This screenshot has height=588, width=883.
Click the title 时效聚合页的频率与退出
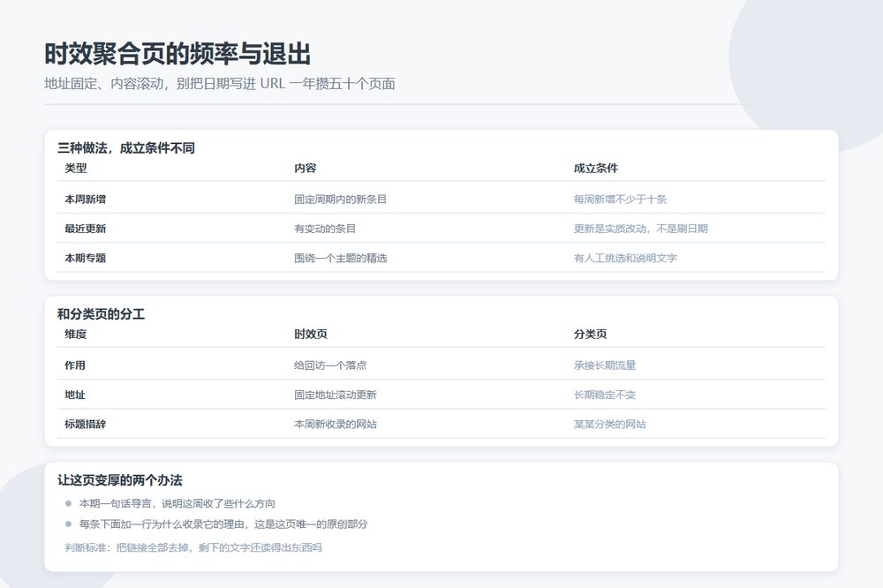pyautogui.click(x=177, y=54)
